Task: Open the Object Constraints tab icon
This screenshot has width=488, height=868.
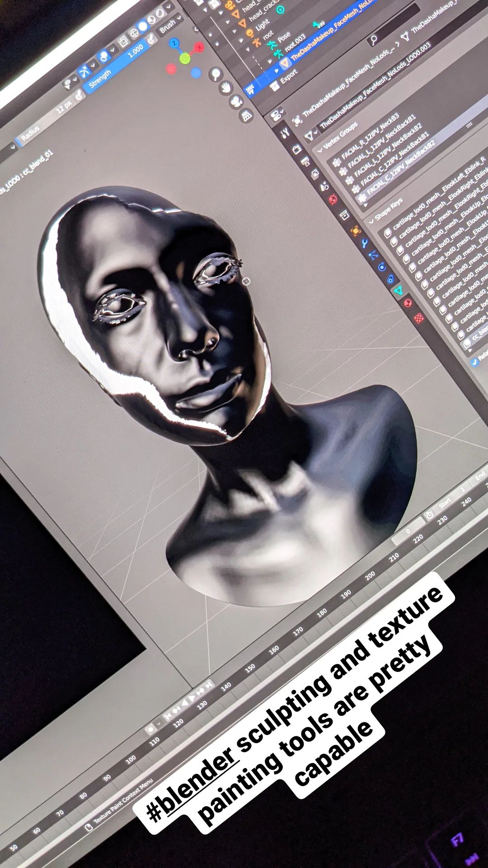Action: coord(391,279)
